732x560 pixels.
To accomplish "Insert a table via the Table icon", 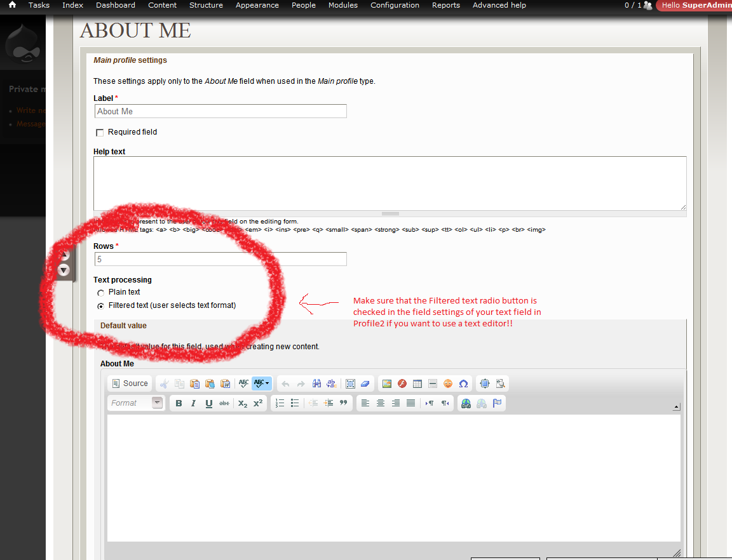I will [x=417, y=383].
